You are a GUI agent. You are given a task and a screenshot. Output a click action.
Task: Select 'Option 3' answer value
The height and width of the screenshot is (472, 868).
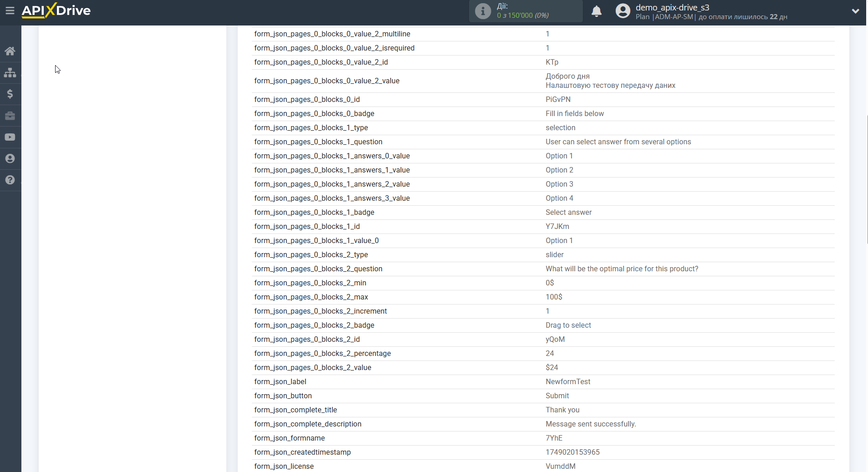tap(559, 184)
